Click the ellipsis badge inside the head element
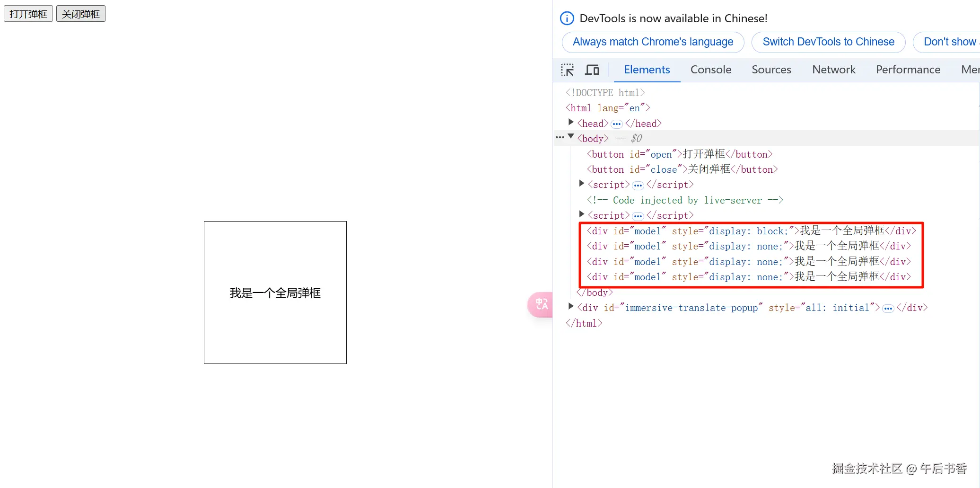Image resolution: width=980 pixels, height=488 pixels. 617,124
